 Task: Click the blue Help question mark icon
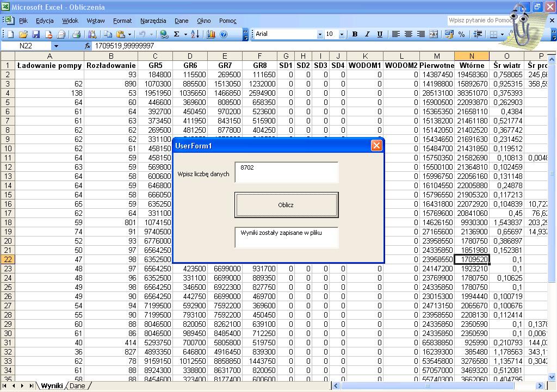(x=224, y=34)
